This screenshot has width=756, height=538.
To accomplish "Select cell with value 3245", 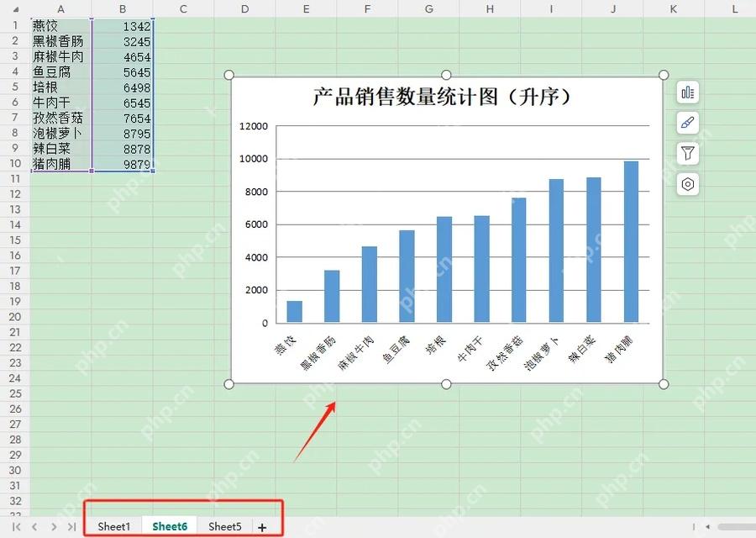I will tap(123, 41).
